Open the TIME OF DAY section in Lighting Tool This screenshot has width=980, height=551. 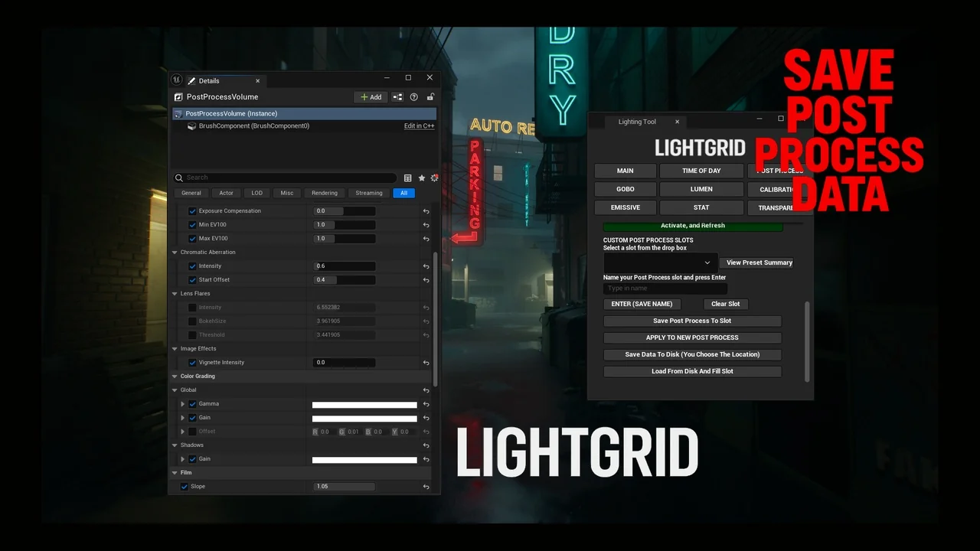701,171
